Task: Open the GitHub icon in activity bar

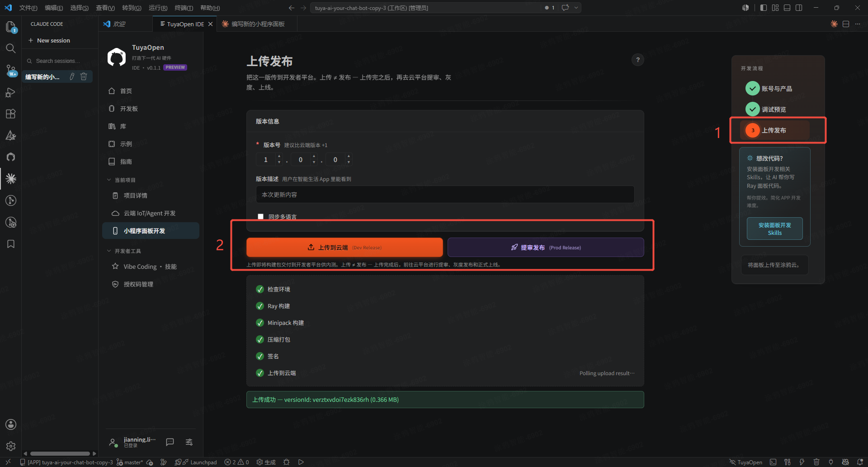Action: tap(11, 157)
